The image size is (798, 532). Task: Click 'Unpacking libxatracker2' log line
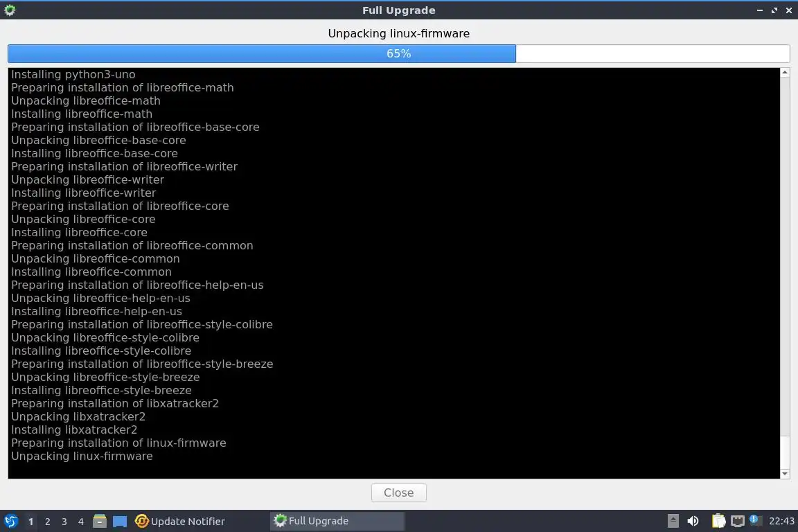coord(78,417)
